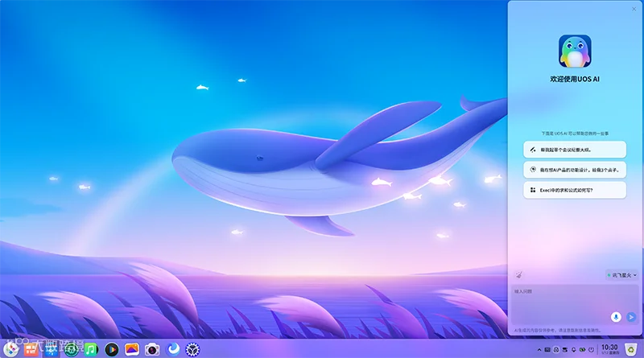
Task: Open the control center gear icon
Action: point(192,349)
